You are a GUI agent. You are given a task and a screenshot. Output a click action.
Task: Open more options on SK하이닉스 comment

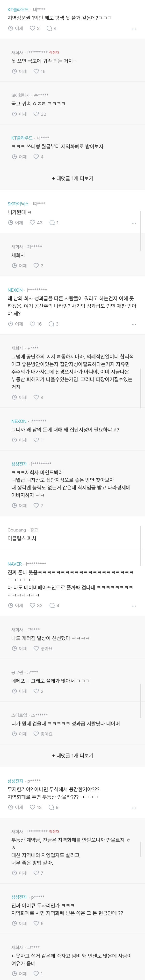(x=134, y=223)
